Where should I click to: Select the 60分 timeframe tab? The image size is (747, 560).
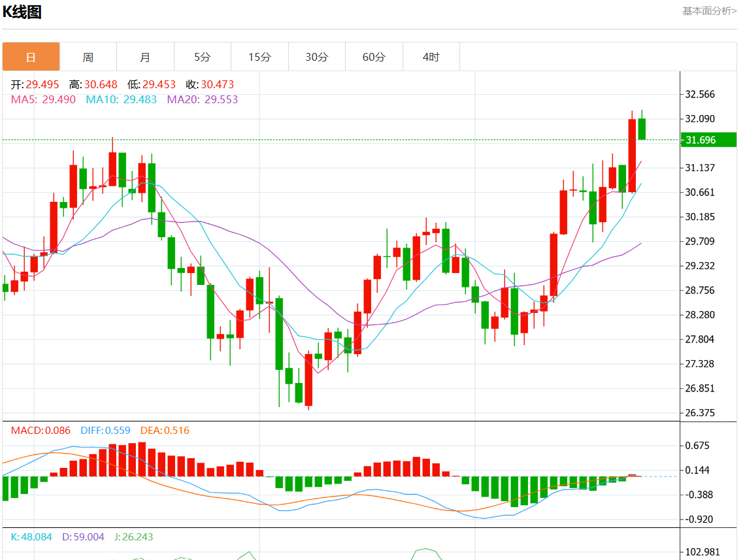pyautogui.click(x=374, y=58)
